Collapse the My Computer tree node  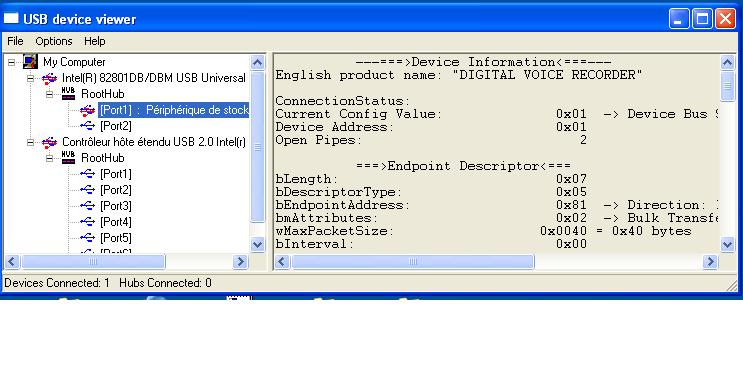point(11,62)
